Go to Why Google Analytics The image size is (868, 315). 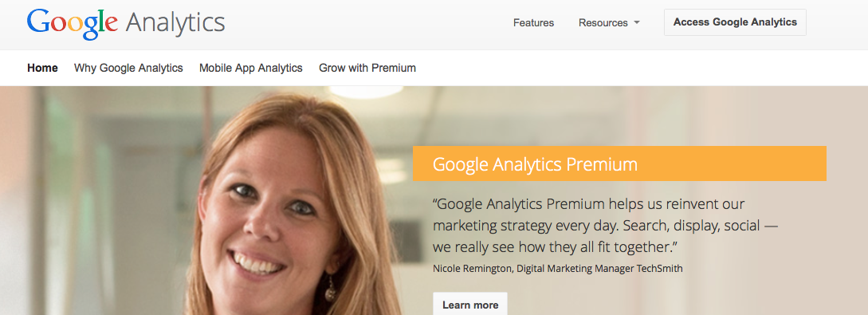(128, 68)
